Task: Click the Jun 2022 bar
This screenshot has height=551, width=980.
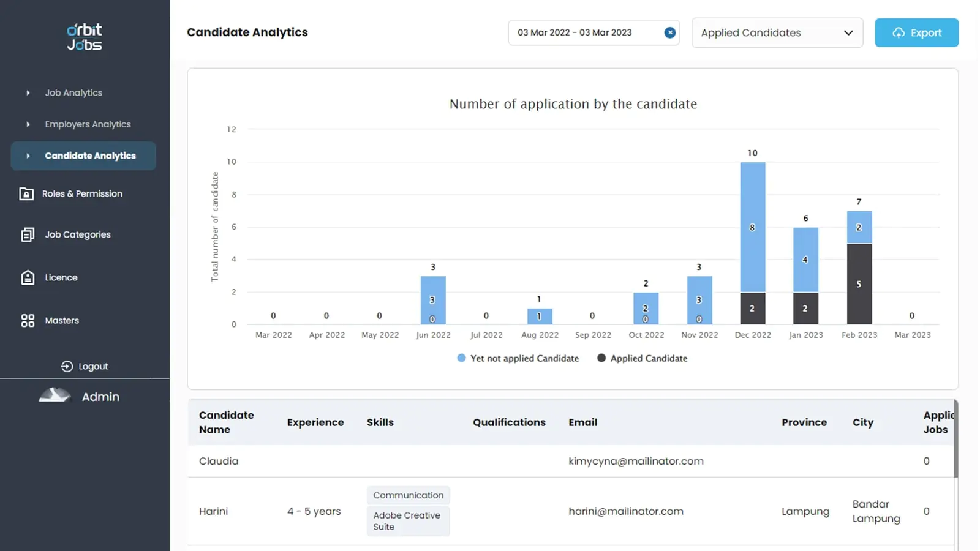Action: coord(433,300)
